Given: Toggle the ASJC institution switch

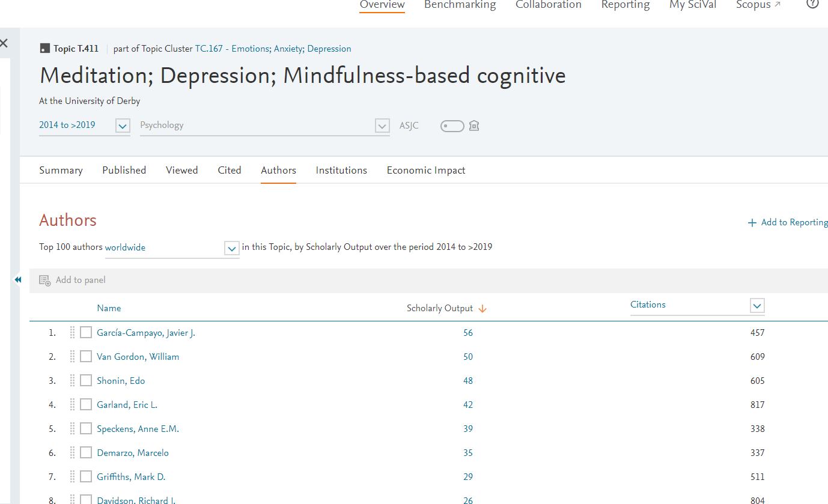Looking at the screenshot, I should pyautogui.click(x=452, y=126).
